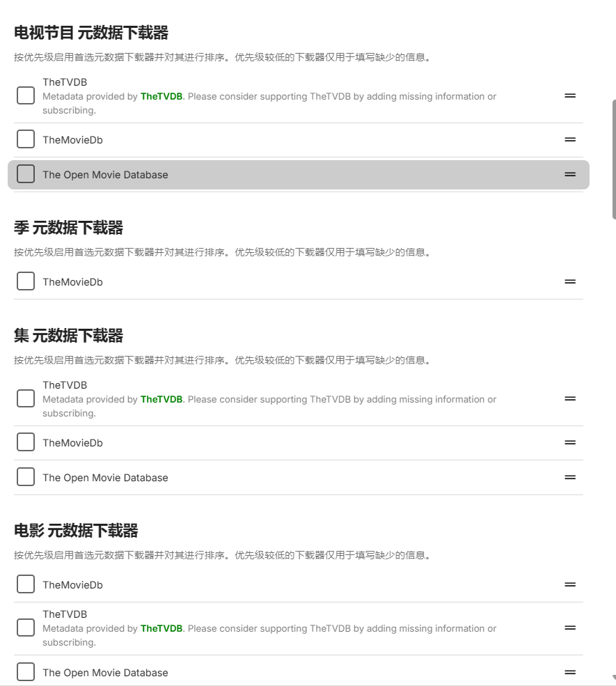Click drag handle for season TheMovieDb row

(x=570, y=281)
